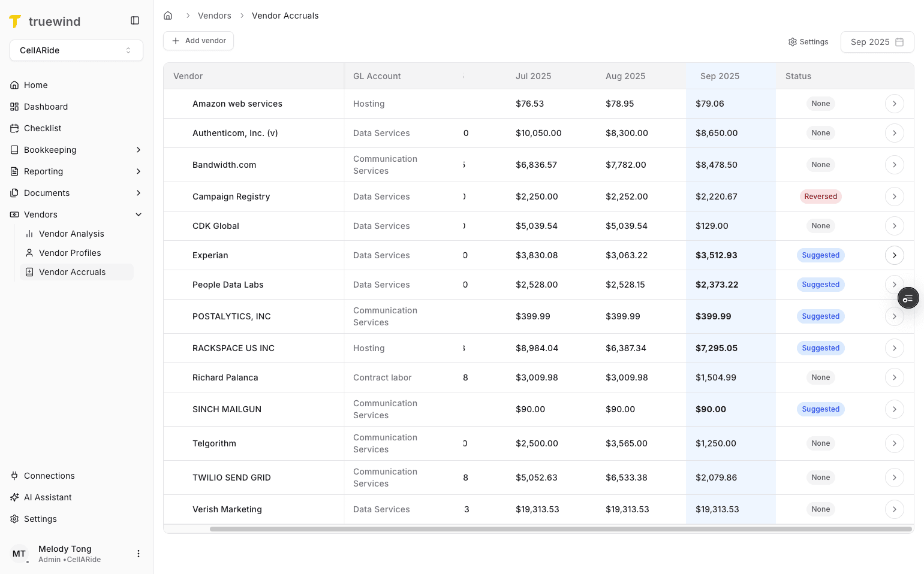924x574 pixels.
Task: Open Verish Marketing row arrow
Action: 895,509
